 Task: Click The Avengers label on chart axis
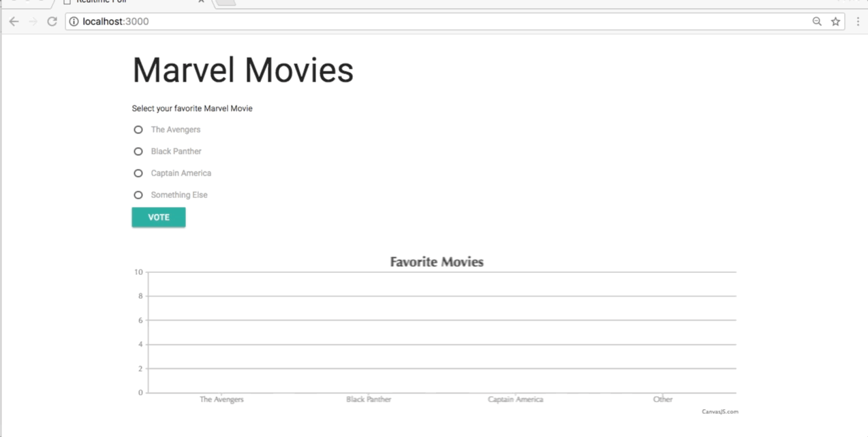(x=221, y=400)
